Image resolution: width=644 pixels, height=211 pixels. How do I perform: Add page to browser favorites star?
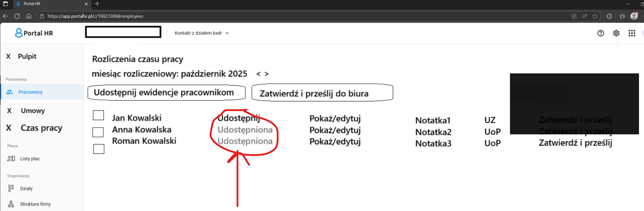(595, 16)
